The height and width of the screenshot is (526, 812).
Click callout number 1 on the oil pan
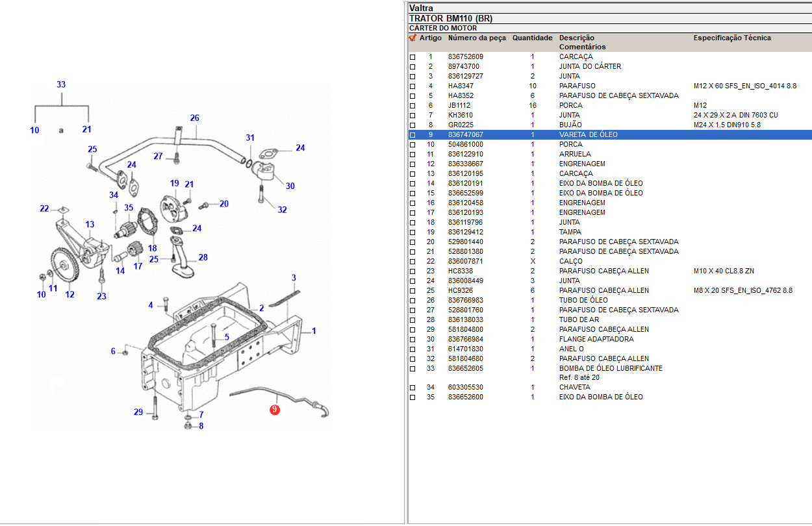tap(314, 331)
